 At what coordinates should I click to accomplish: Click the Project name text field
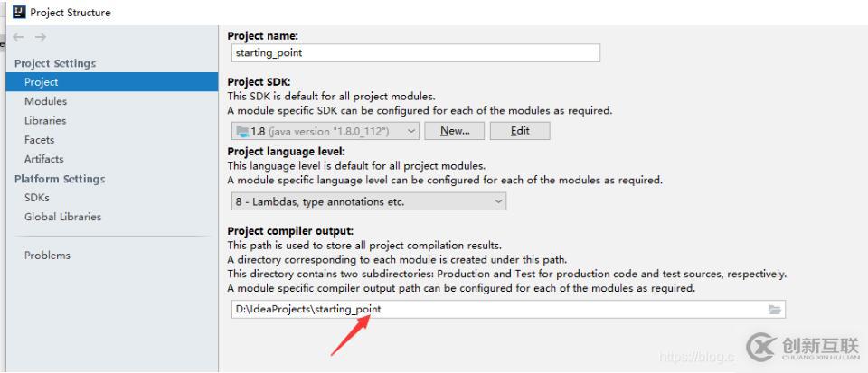[x=416, y=53]
